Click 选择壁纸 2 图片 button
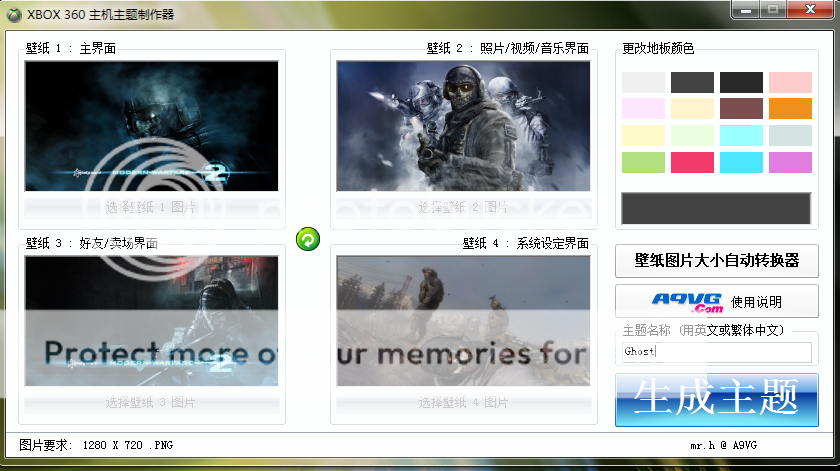Viewport: 840px width, 471px height. [463, 207]
